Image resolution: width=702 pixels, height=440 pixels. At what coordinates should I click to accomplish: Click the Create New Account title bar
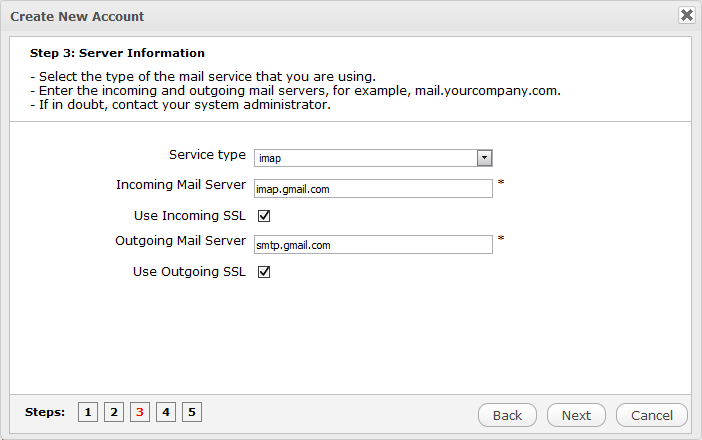click(300, 16)
